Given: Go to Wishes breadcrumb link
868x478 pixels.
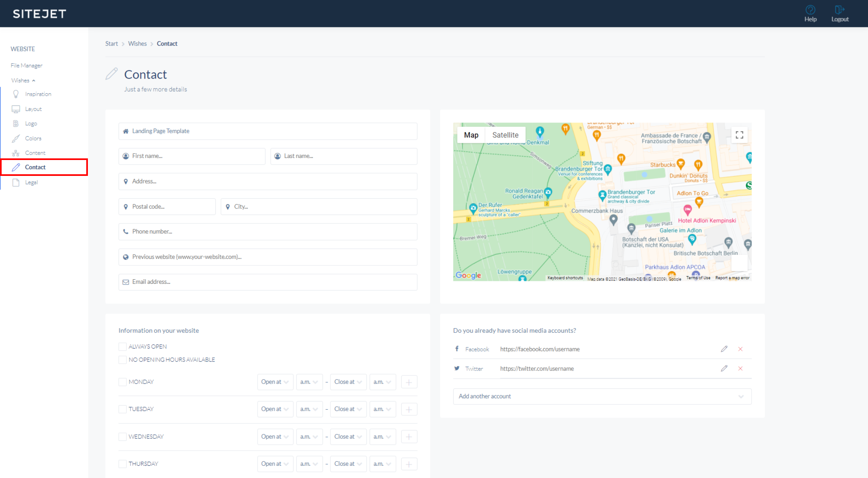Looking at the screenshot, I should pos(137,44).
